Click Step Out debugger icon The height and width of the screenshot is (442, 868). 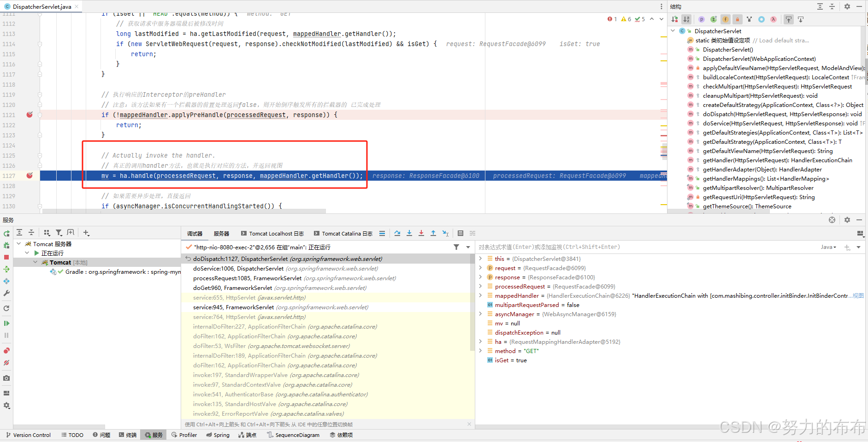pos(433,233)
